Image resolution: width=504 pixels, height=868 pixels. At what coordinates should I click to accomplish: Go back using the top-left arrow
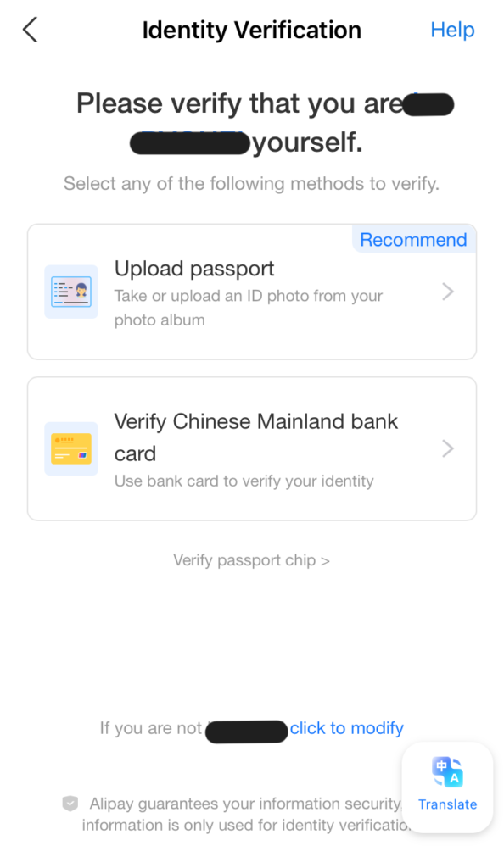point(31,30)
